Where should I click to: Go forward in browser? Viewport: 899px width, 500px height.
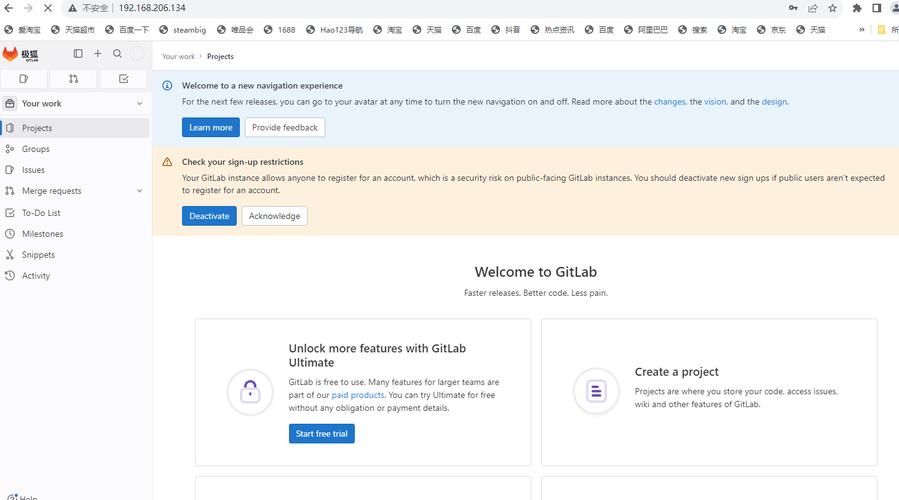click(28, 8)
